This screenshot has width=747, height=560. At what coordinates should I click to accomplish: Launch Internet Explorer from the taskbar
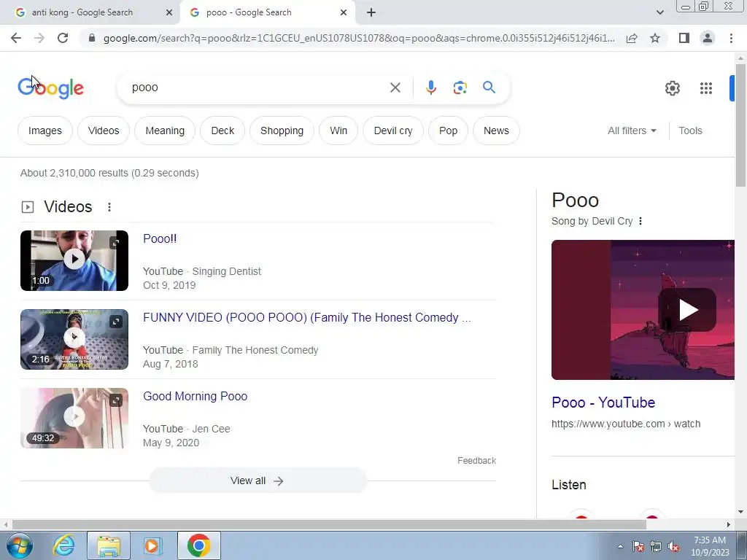point(63,545)
